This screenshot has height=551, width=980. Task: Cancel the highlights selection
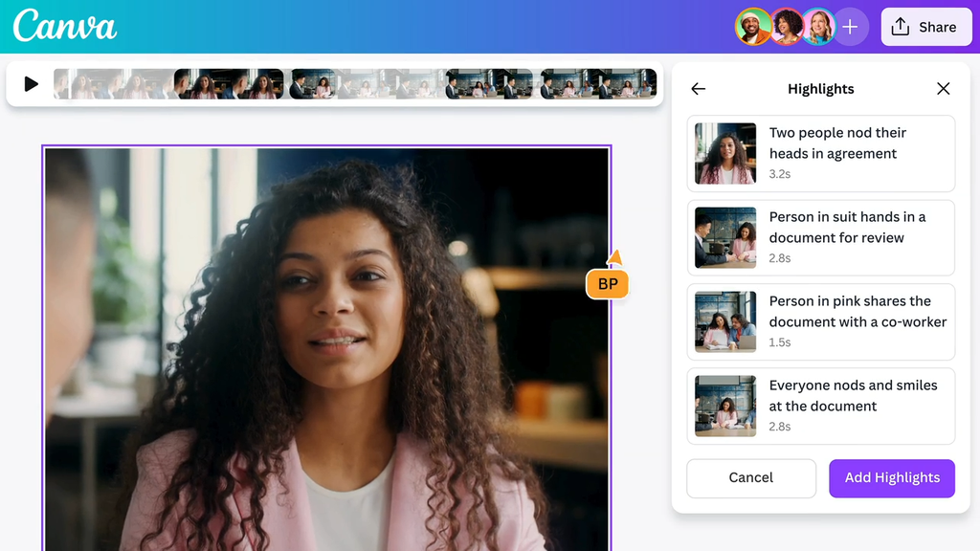coord(750,478)
